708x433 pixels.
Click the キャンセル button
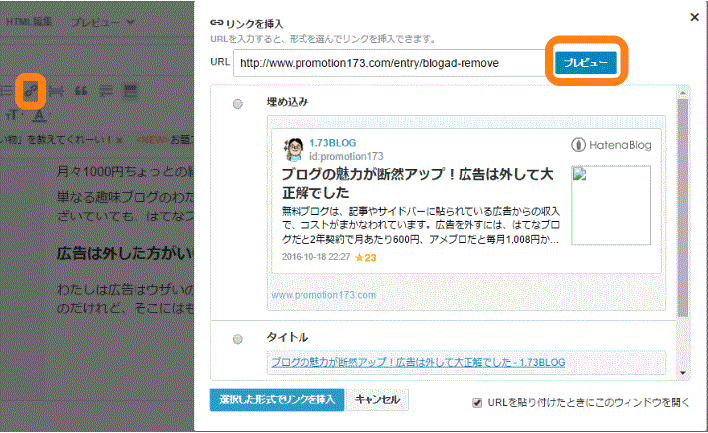point(377,400)
